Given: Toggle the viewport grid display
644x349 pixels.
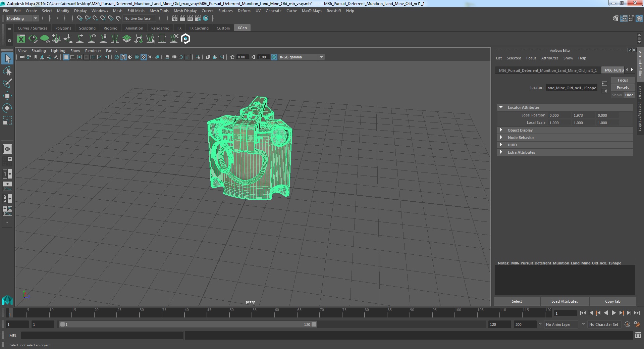Looking at the screenshot, I should coord(66,57).
